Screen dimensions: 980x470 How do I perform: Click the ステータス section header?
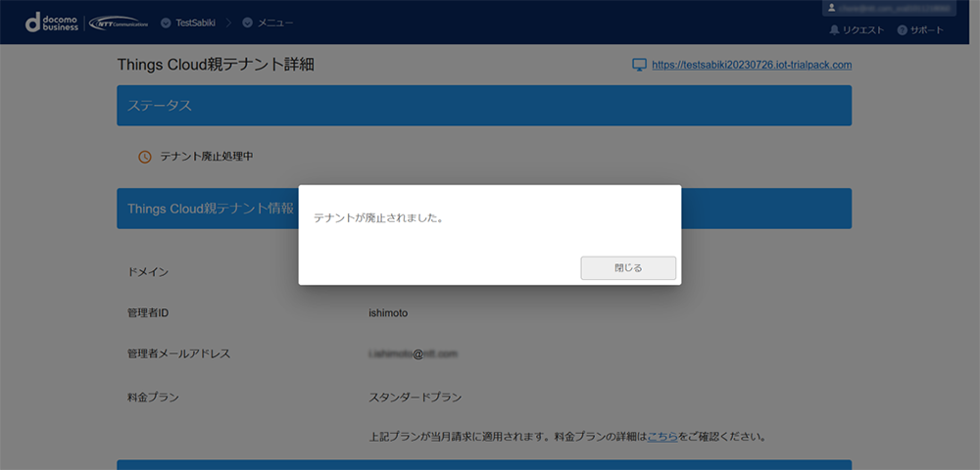point(484,106)
